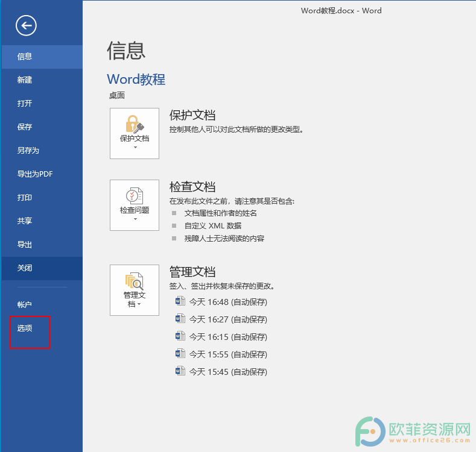Click the 桌面 file location text
The height and width of the screenshot is (452, 476).
click(117, 96)
